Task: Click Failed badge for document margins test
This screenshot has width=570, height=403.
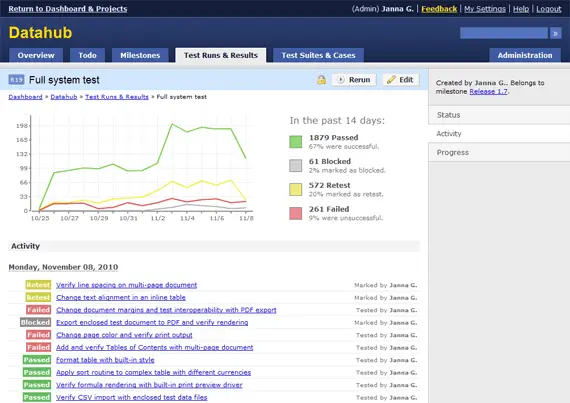Action: pos(39,310)
